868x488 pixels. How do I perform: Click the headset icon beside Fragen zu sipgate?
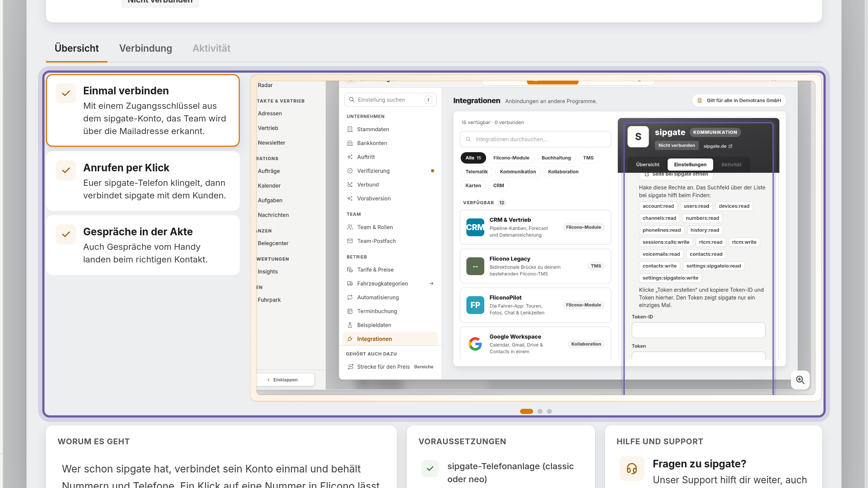click(x=631, y=468)
